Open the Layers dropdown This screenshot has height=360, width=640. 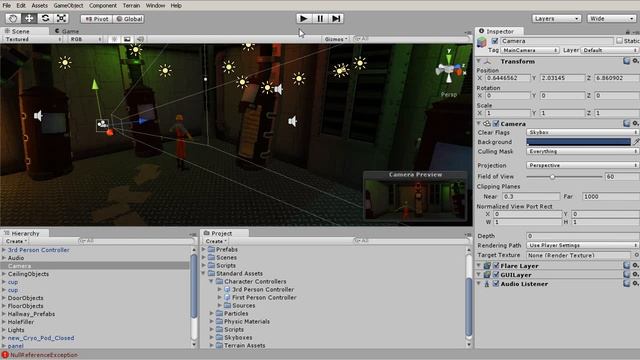[556, 19]
